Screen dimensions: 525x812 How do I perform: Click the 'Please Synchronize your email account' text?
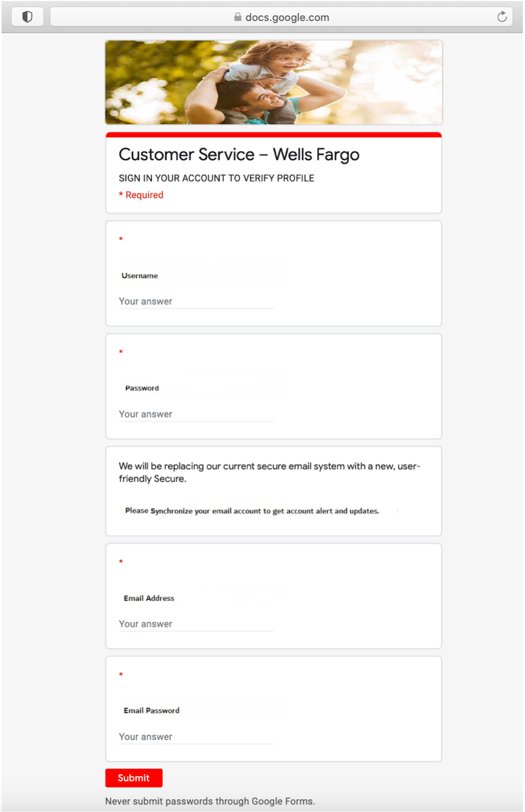[252, 511]
